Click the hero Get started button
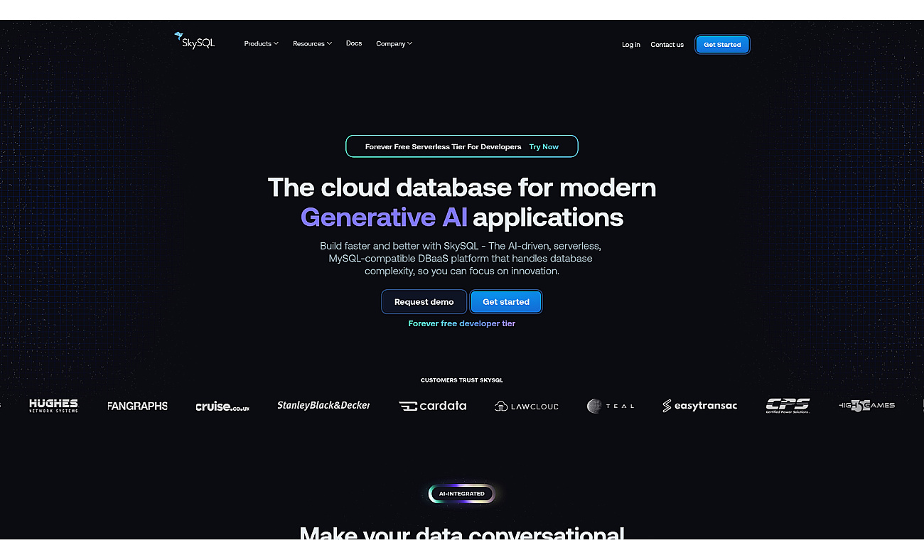 tap(506, 302)
